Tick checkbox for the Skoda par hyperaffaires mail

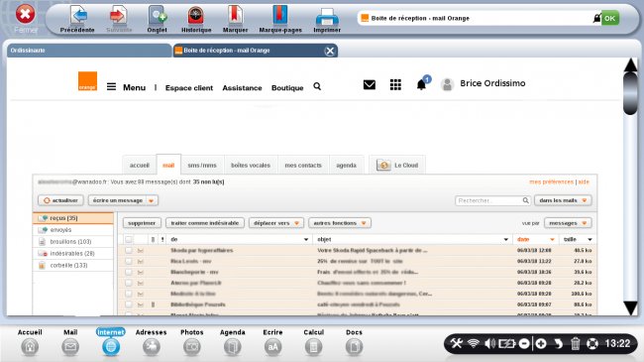coord(129,250)
